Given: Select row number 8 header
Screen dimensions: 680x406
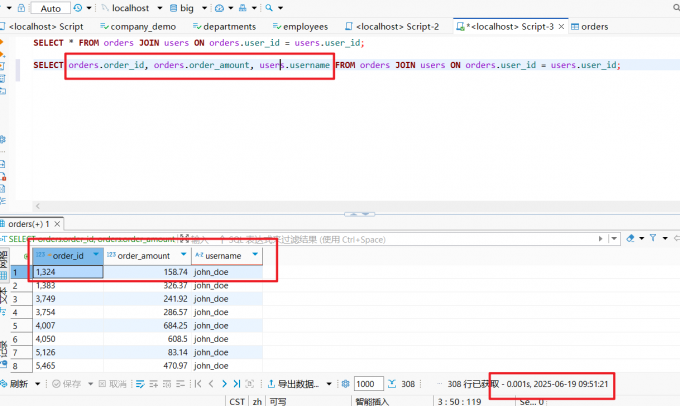Looking at the screenshot, I should [x=21, y=366].
